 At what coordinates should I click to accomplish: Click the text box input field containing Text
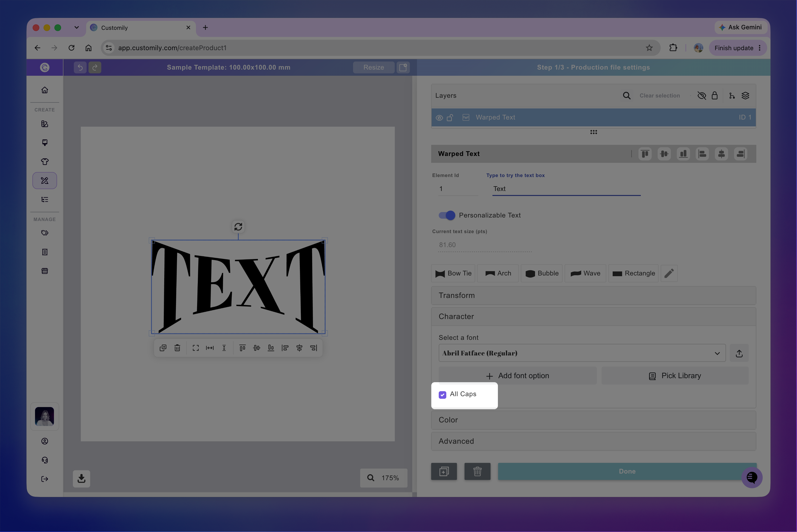(567, 189)
